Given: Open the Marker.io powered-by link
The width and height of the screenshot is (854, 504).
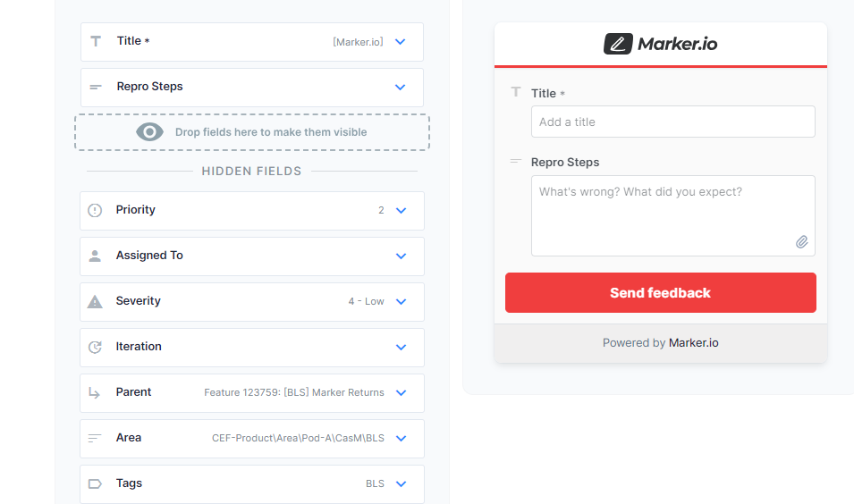Looking at the screenshot, I should pos(693,343).
